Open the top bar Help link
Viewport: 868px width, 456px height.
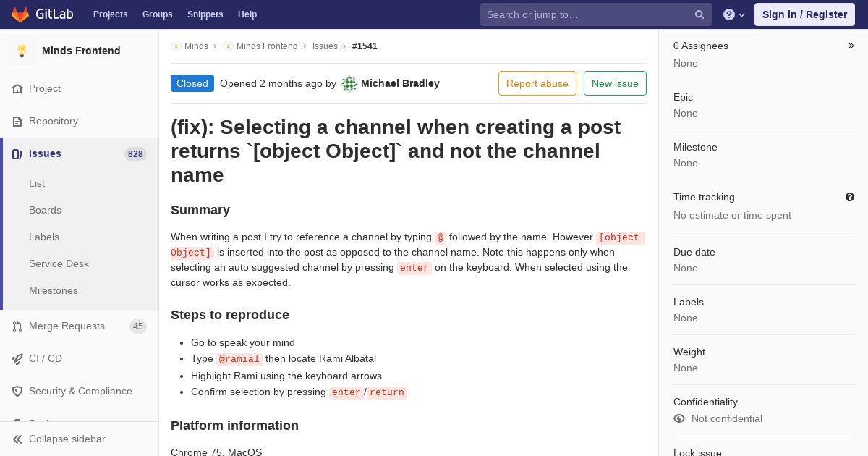[247, 14]
